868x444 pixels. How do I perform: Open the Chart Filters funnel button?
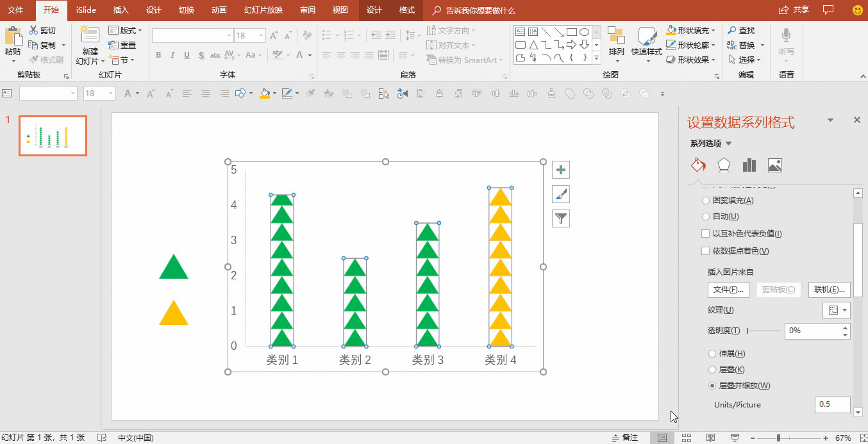[x=561, y=218]
